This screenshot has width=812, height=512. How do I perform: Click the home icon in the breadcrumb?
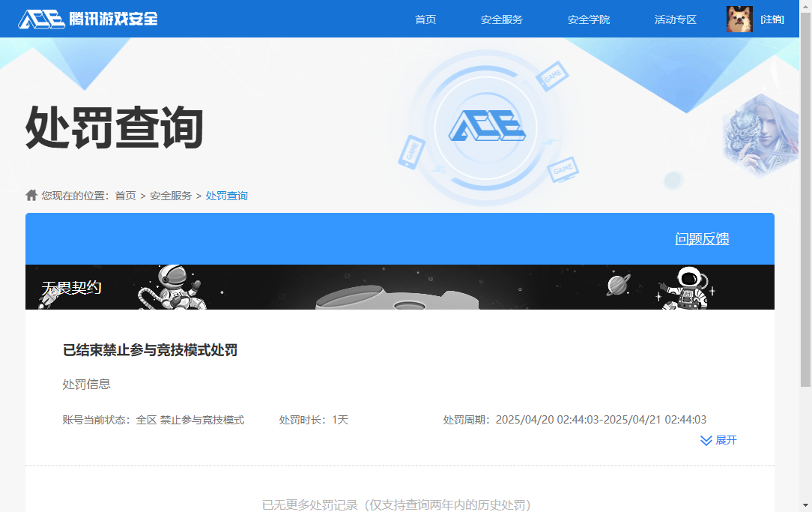pyautogui.click(x=31, y=196)
